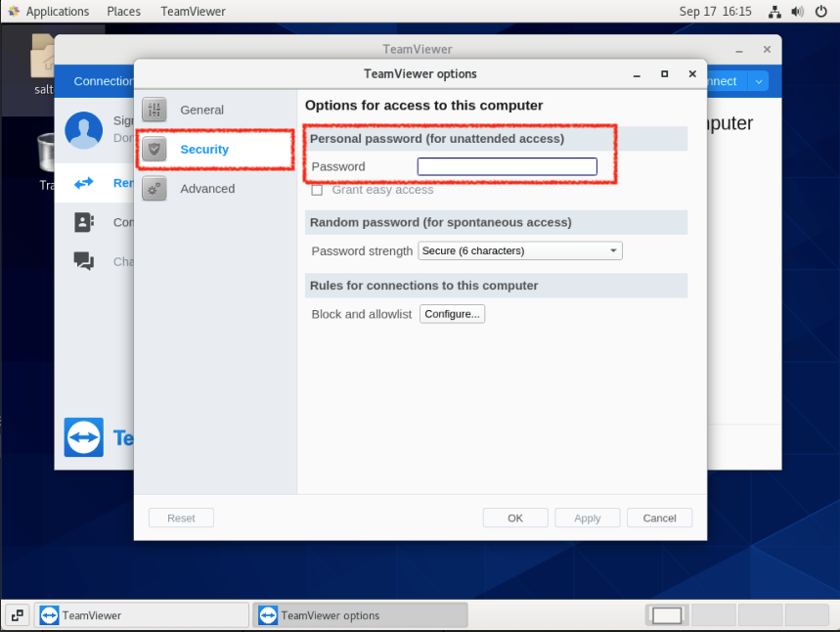840x632 pixels.
Task: Confirm the options with OK
Action: pyautogui.click(x=515, y=518)
